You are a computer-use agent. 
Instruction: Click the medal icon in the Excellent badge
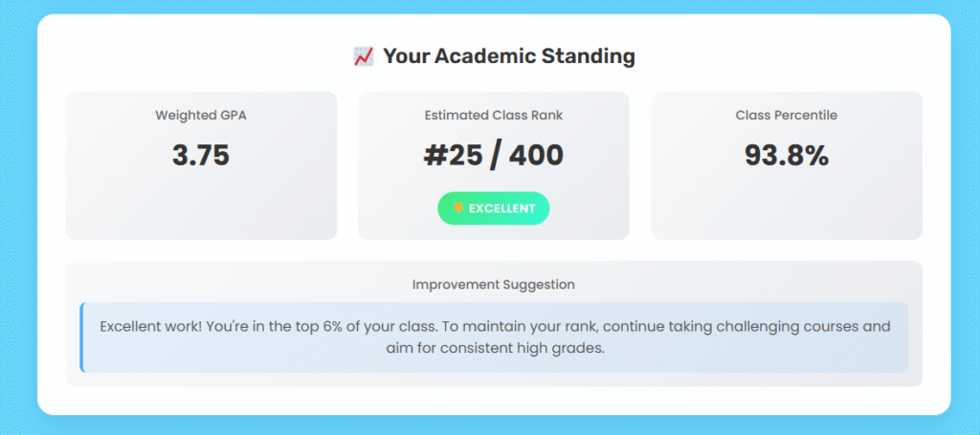point(457,207)
